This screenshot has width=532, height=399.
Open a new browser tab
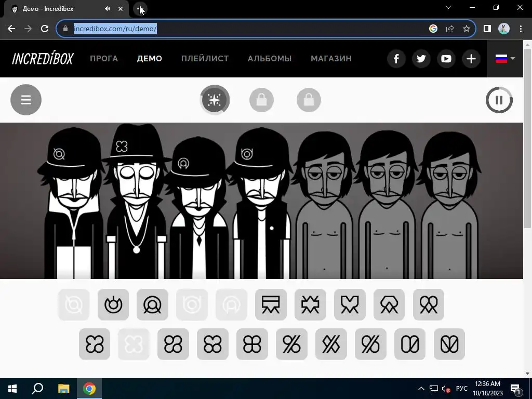click(x=140, y=9)
